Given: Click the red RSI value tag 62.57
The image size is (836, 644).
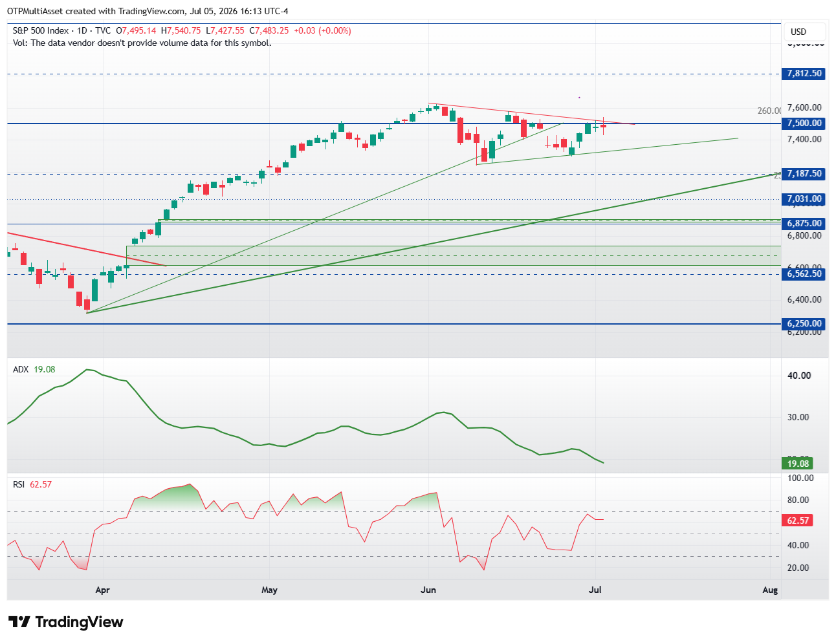Looking at the screenshot, I should (x=797, y=521).
